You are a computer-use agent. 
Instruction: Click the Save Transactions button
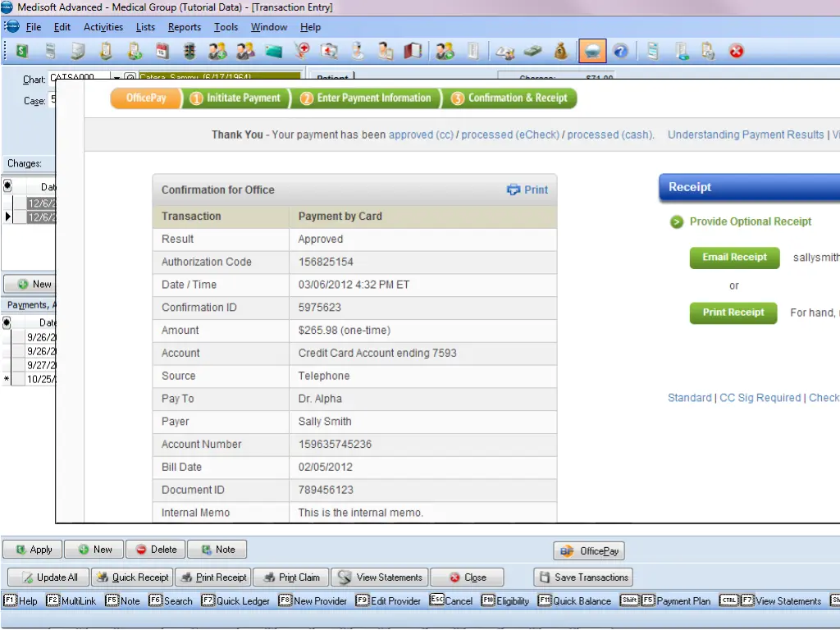[583, 577]
